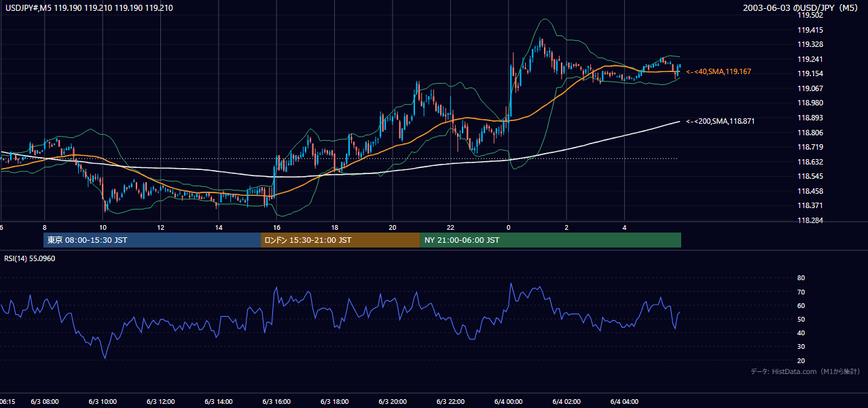Screen dimensions: 868x408
Task: Click hour label 22 under the price chart
Action: pyautogui.click(x=451, y=227)
